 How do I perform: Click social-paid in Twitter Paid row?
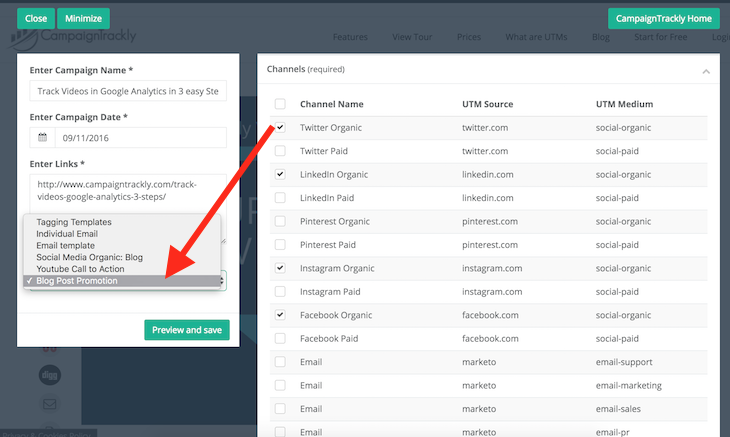[617, 151]
